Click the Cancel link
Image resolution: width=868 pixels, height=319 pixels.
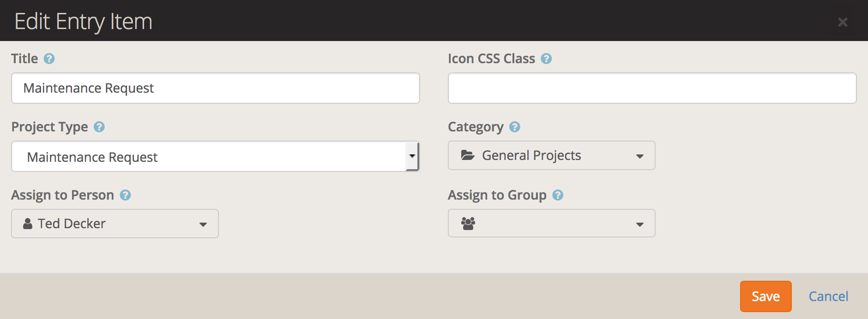(828, 296)
